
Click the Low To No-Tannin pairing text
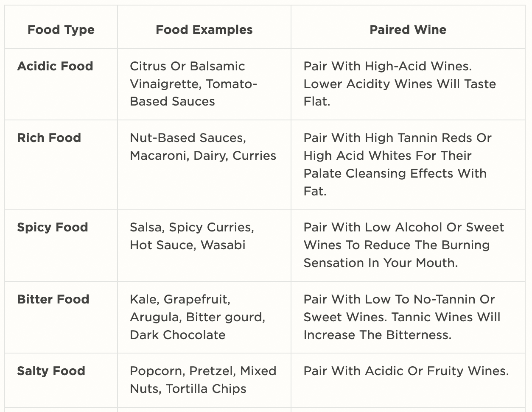tap(402, 317)
